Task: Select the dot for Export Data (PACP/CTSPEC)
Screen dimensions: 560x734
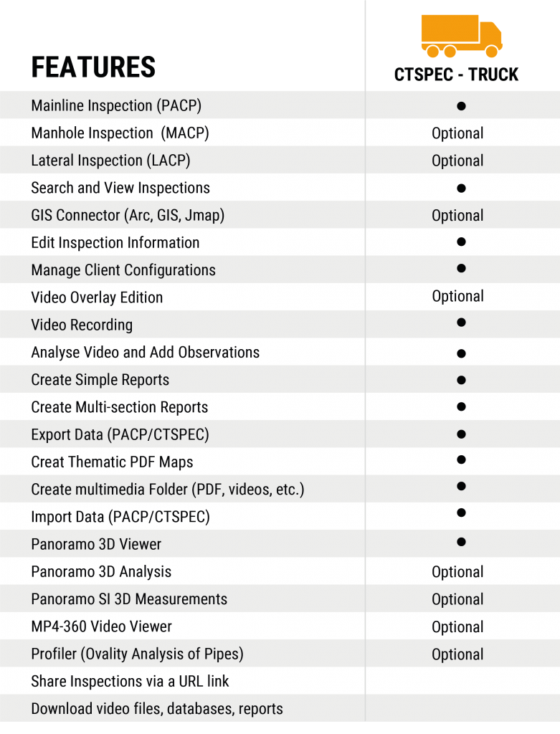Action: [x=461, y=434]
